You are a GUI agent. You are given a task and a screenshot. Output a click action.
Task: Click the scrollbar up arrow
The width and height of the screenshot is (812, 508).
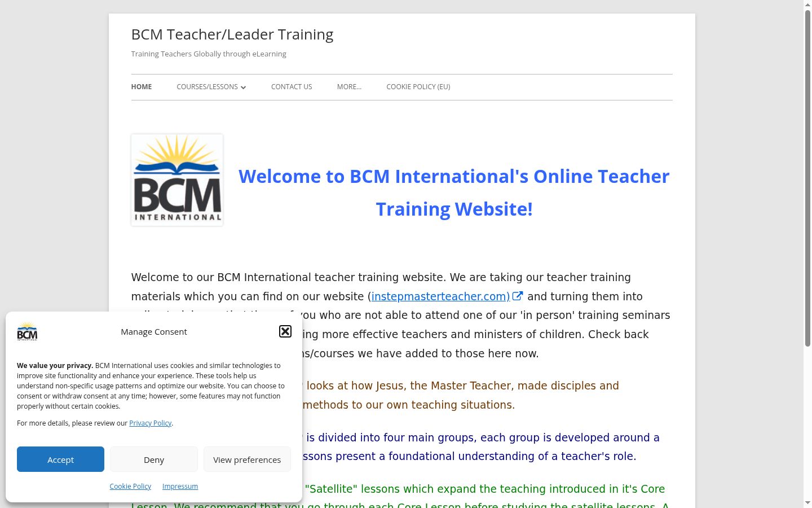[807, 5]
